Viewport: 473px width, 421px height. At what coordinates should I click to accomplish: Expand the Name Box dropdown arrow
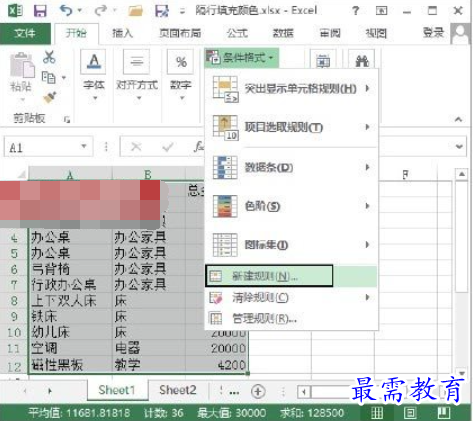(x=84, y=146)
